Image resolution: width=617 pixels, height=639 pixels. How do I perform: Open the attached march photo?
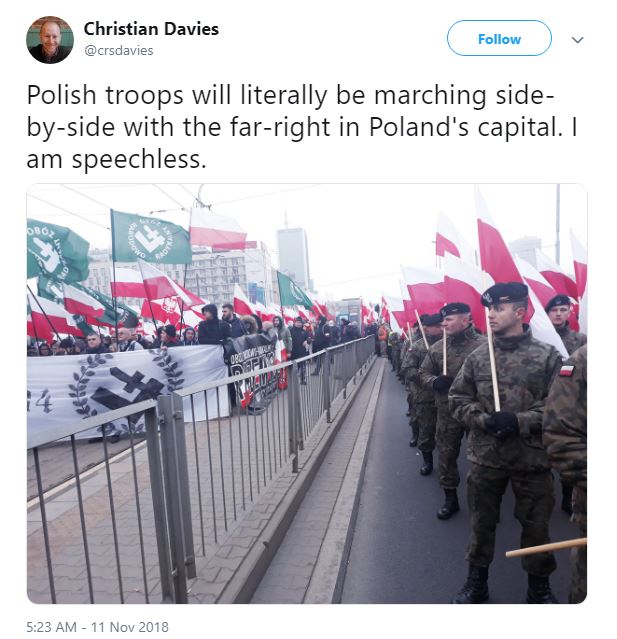pyautogui.click(x=307, y=393)
